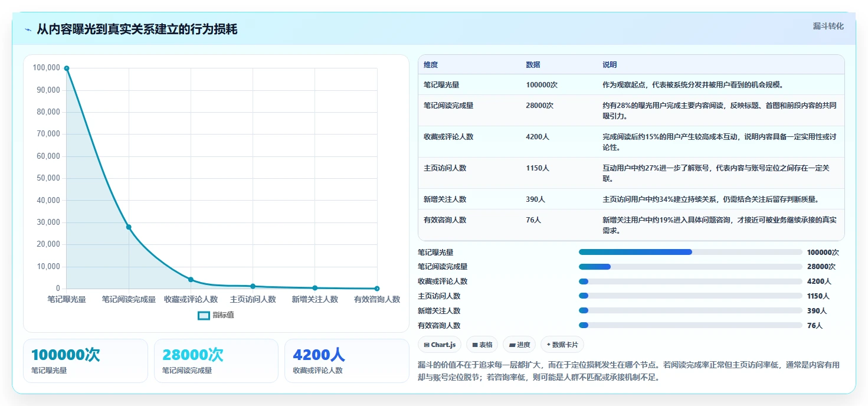The image size is (868, 406).
Task: Open the 28000次 data card
Action: tap(216, 361)
